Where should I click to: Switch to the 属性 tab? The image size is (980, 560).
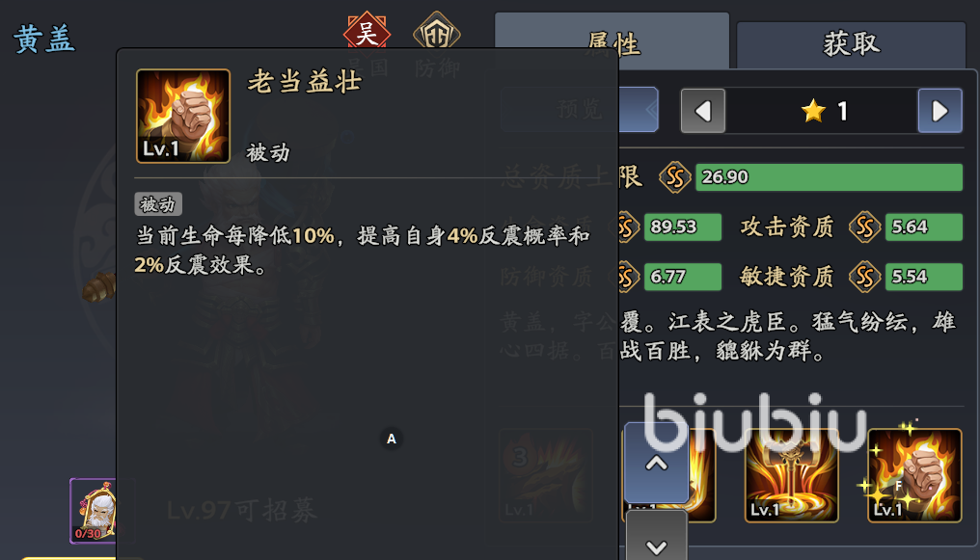click(612, 41)
